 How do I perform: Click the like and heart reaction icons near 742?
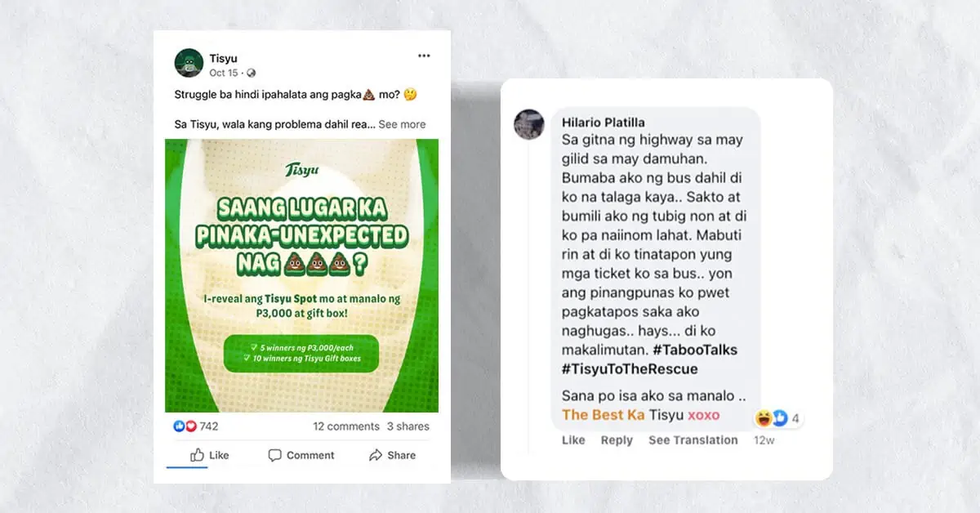(x=185, y=426)
